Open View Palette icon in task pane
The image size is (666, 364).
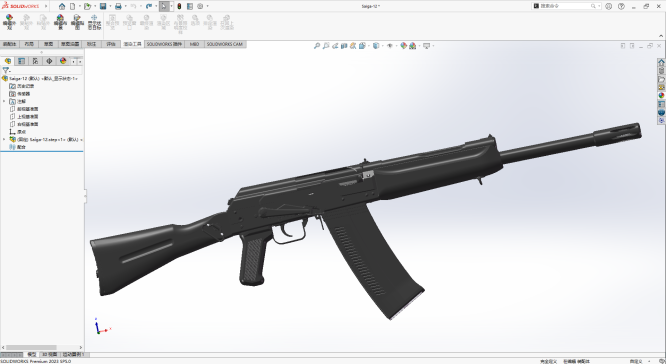coord(661,87)
